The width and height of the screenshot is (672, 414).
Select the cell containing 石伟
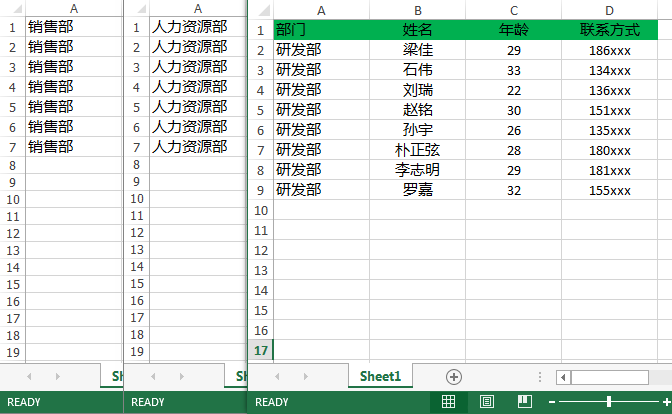417,70
